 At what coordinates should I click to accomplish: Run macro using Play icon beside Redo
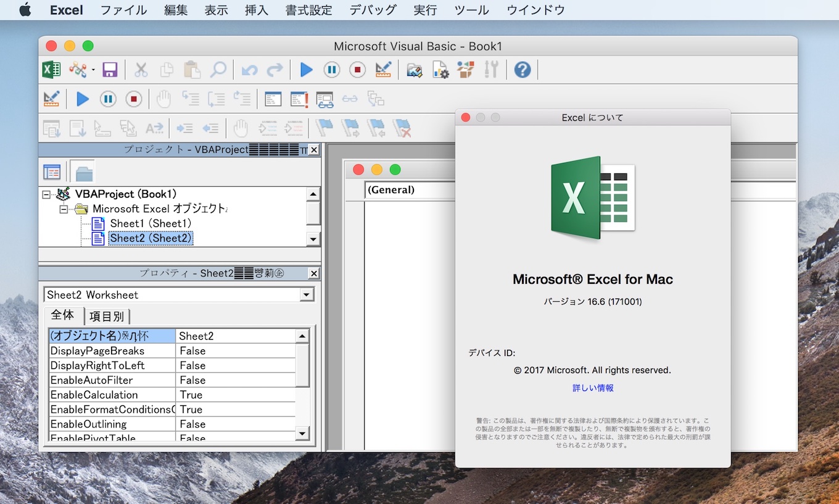pyautogui.click(x=306, y=70)
